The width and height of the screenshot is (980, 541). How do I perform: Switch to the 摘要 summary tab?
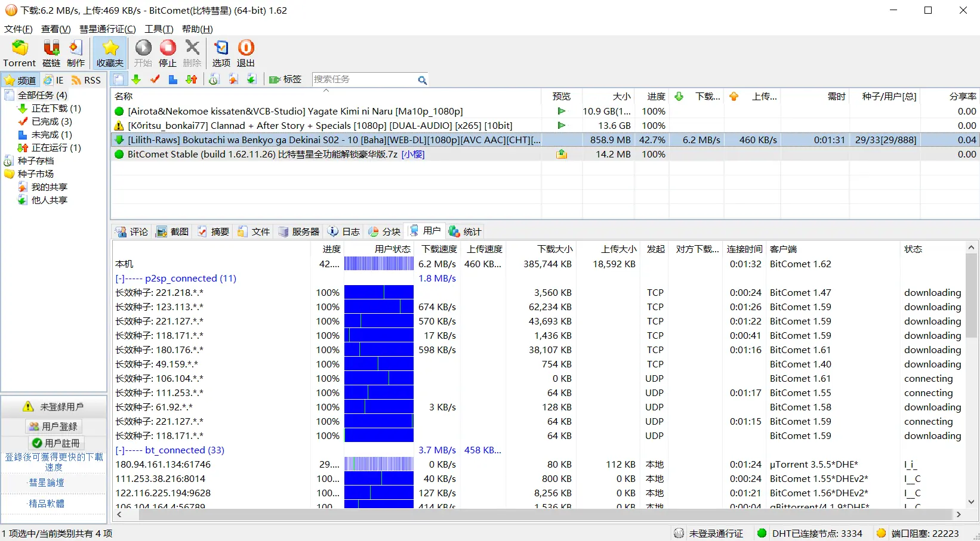pyautogui.click(x=213, y=231)
